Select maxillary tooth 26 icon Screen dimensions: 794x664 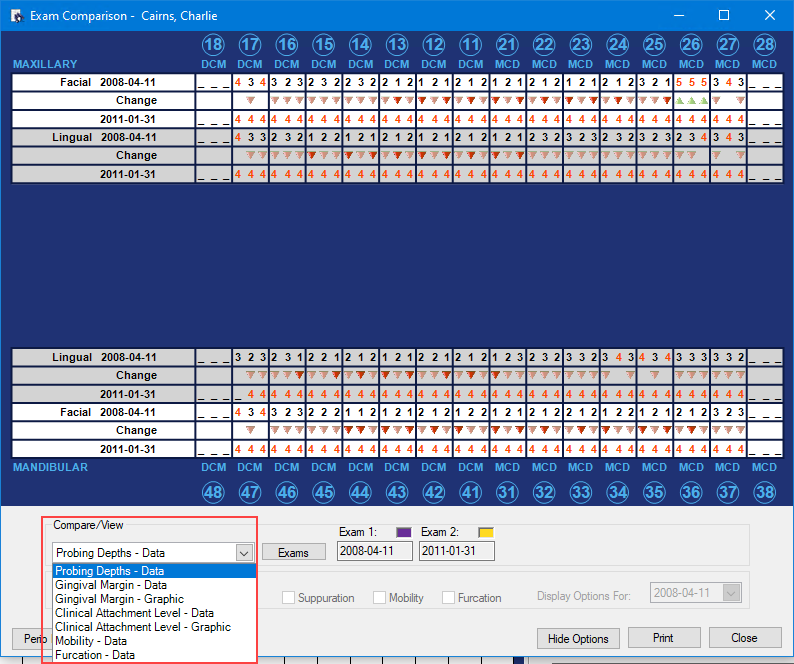click(x=691, y=44)
